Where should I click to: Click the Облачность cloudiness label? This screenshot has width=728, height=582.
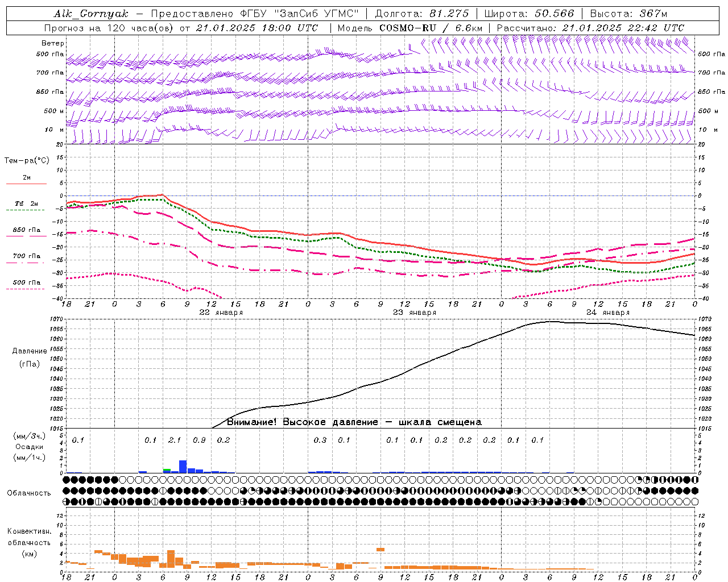[x=29, y=493]
